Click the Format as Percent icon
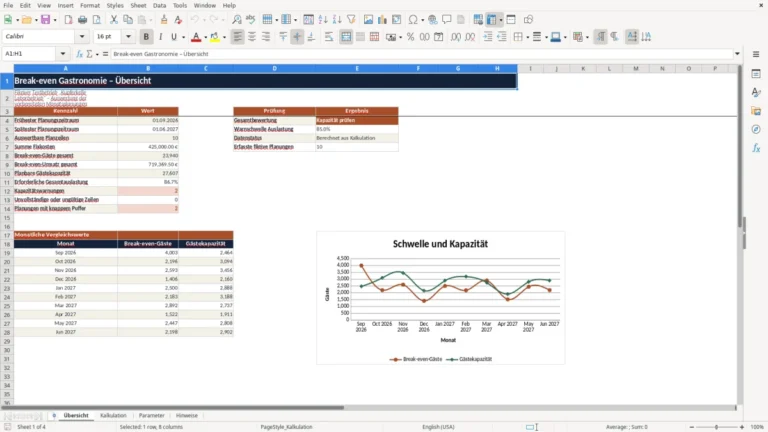 point(410,37)
